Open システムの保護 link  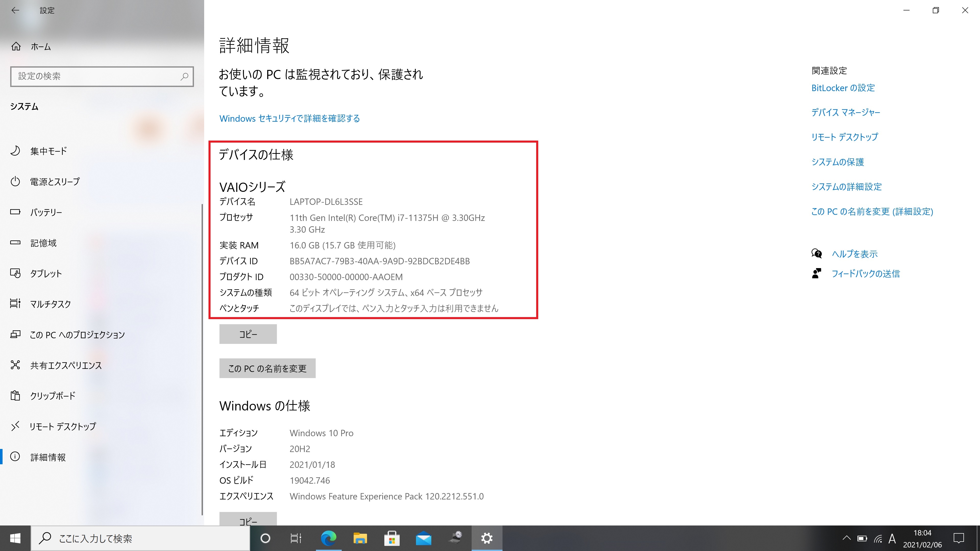[838, 162]
